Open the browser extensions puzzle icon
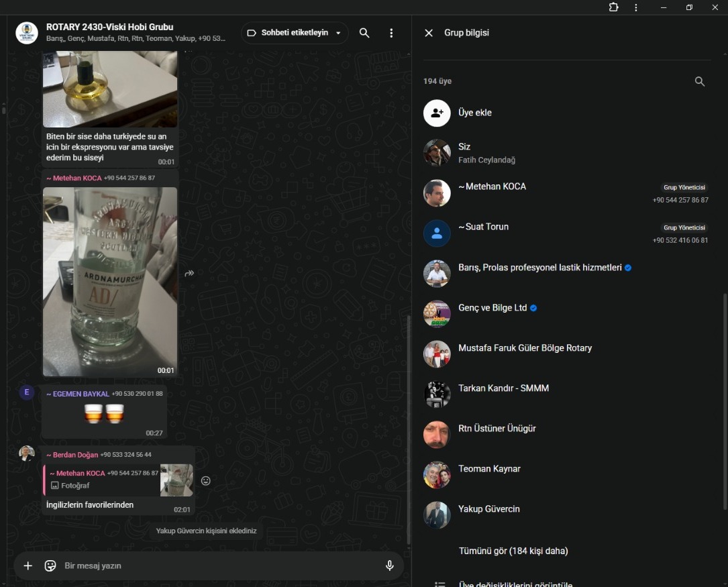Image resolution: width=728 pixels, height=587 pixels. [613, 7]
